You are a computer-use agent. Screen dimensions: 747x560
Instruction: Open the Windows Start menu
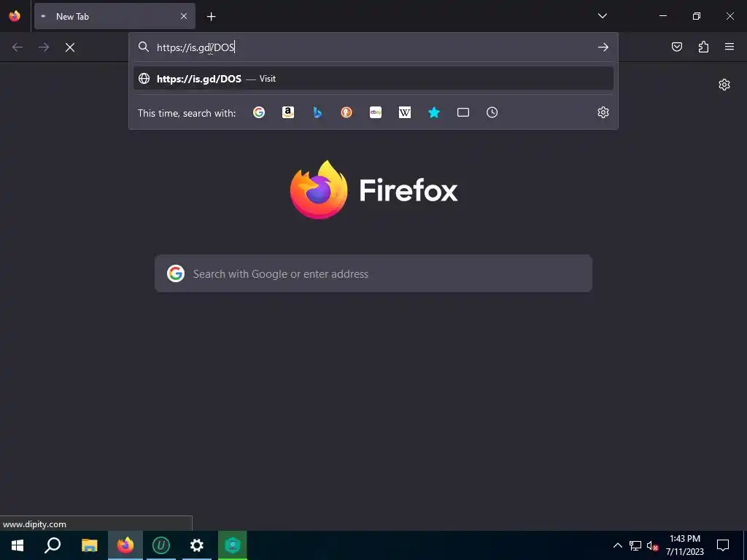tap(18, 545)
